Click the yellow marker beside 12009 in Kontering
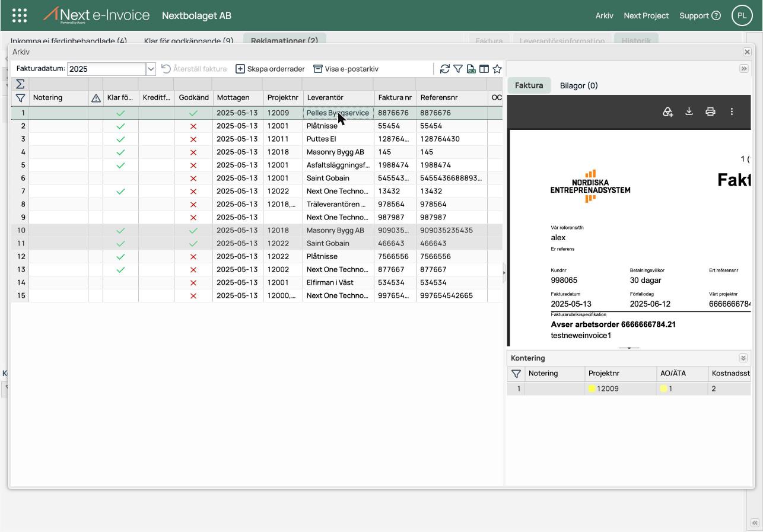Image resolution: width=763 pixels, height=532 pixels. click(592, 389)
